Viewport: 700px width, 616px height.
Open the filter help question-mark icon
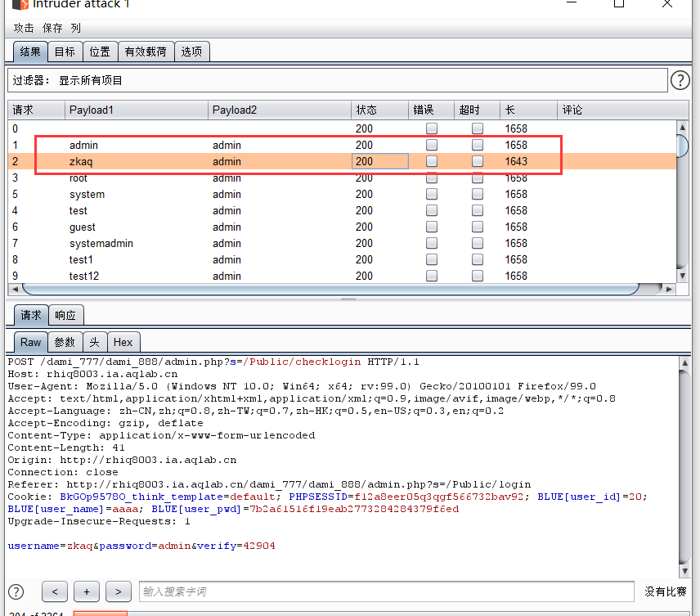[x=680, y=80]
